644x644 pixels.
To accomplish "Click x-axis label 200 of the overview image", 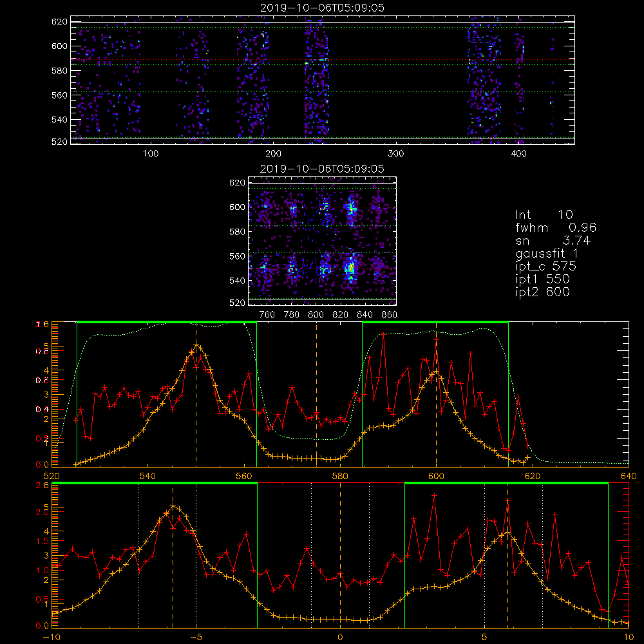I will click(273, 154).
